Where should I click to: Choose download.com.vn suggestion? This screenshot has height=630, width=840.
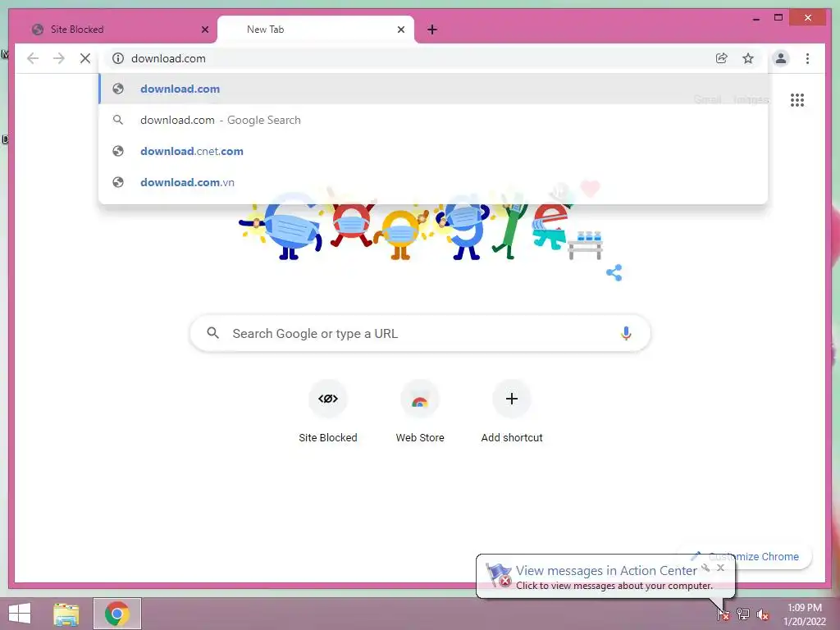(x=433, y=182)
